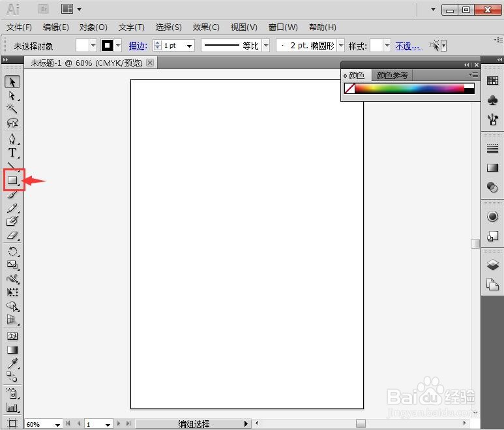
Task: Pick a color from the spectrum bar
Action: point(409,88)
